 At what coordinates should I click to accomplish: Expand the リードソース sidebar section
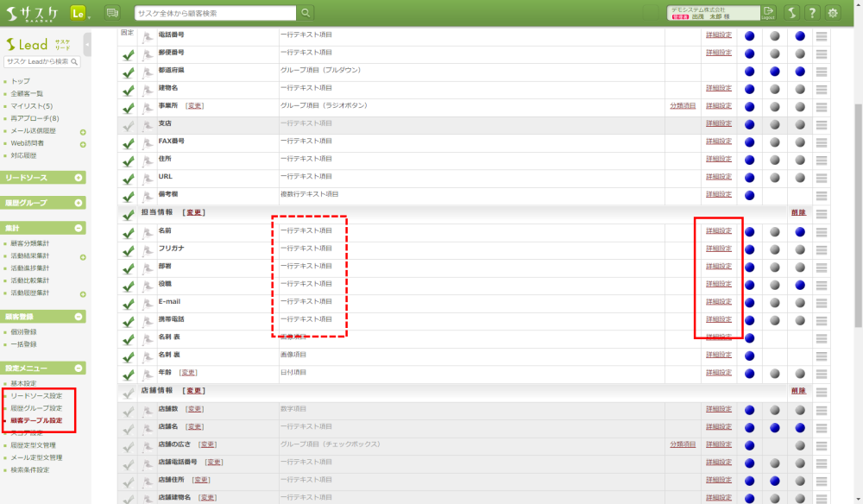pos(79,178)
